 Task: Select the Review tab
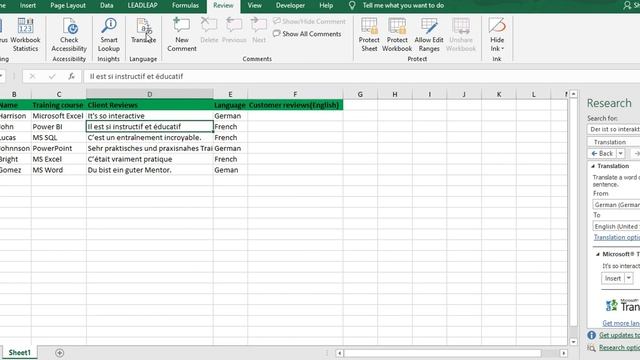pos(223,6)
